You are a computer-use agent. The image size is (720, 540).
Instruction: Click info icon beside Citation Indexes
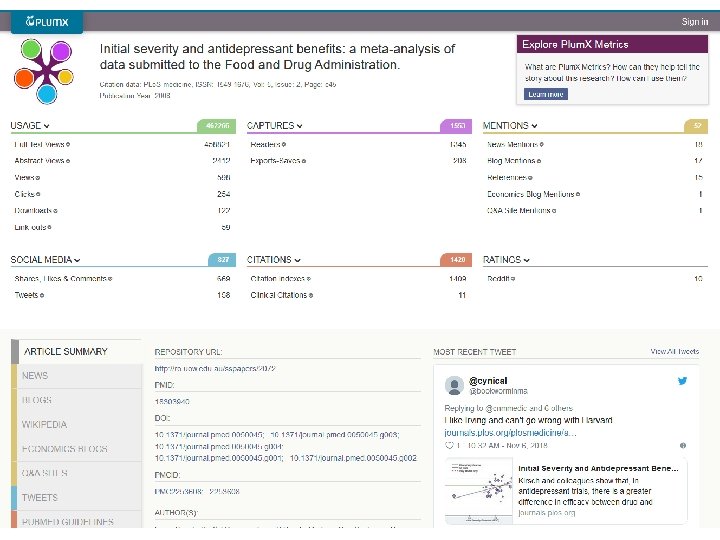(x=307, y=279)
